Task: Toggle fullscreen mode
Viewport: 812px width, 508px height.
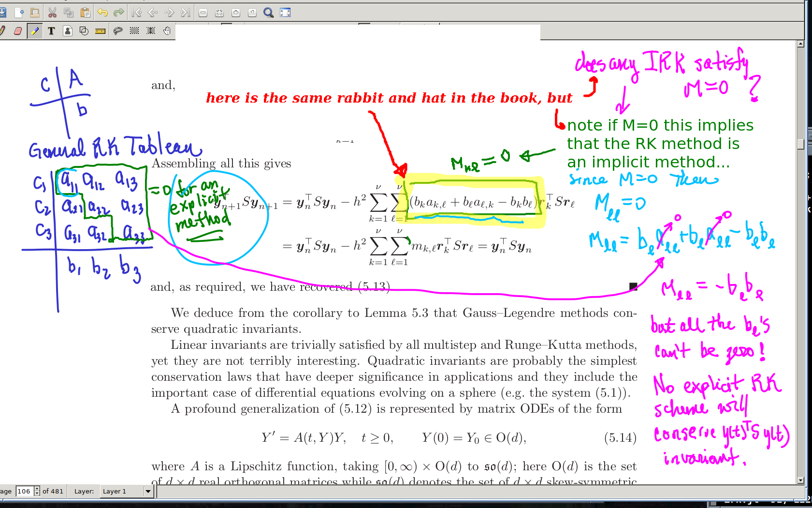Action: coord(285,13)
